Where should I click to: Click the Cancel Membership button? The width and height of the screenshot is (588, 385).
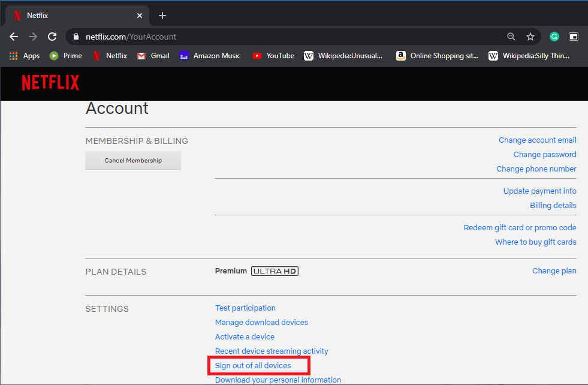click(x=132, y=160)
